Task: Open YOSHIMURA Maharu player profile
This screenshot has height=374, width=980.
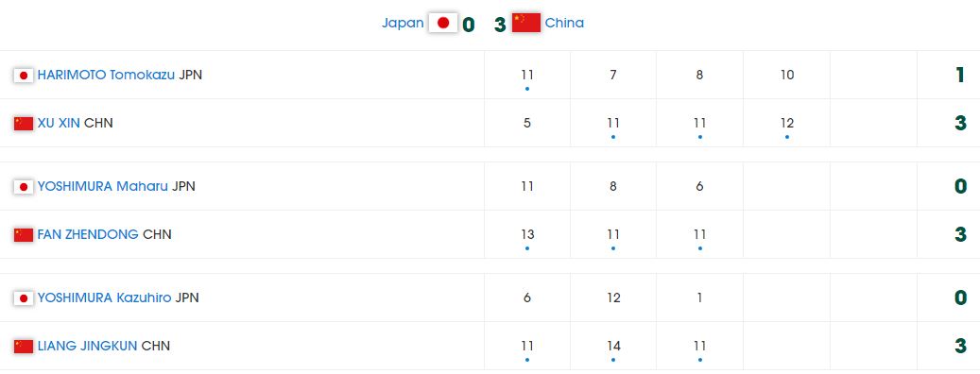Action: coord(102,186)
